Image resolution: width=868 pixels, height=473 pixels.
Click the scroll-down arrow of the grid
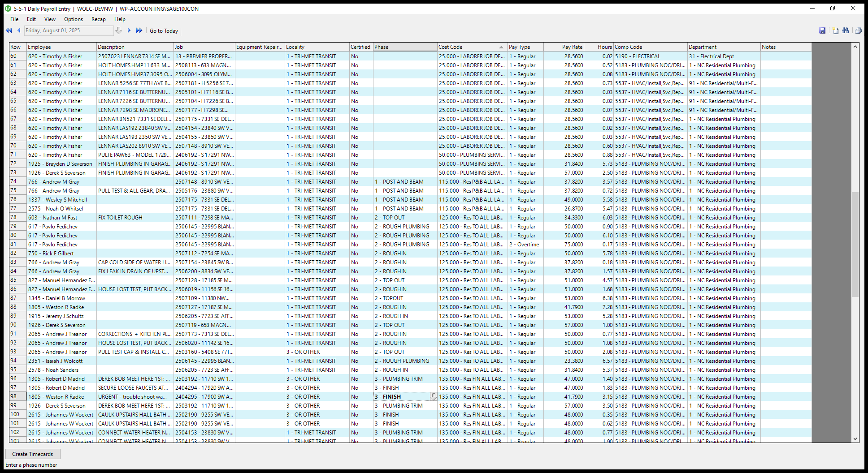pos(855,439)
